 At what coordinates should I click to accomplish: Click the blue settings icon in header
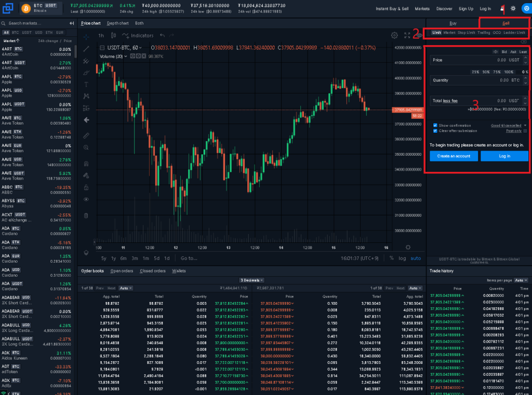coord(526,8)
